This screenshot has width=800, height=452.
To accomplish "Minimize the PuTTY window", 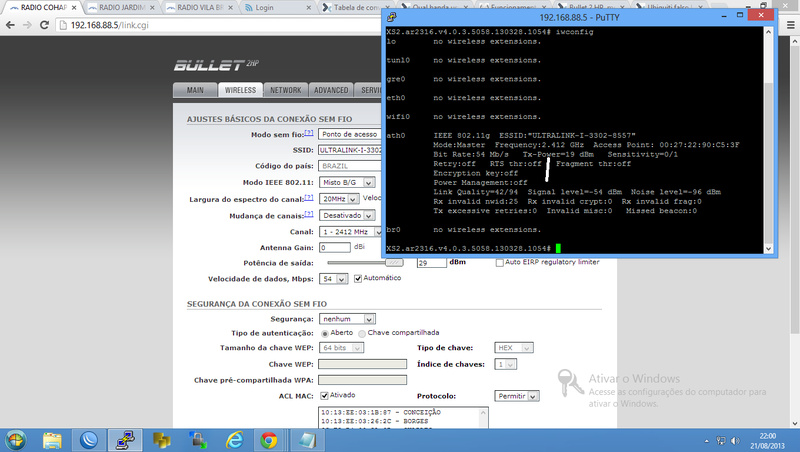I will pos(724,15).
